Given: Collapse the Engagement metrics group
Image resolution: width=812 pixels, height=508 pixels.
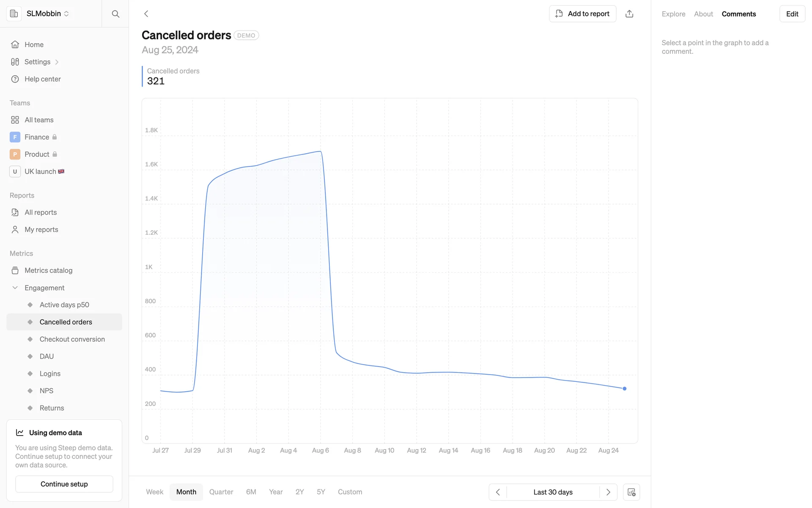Looking at the screenshot, I should (15, 288).
